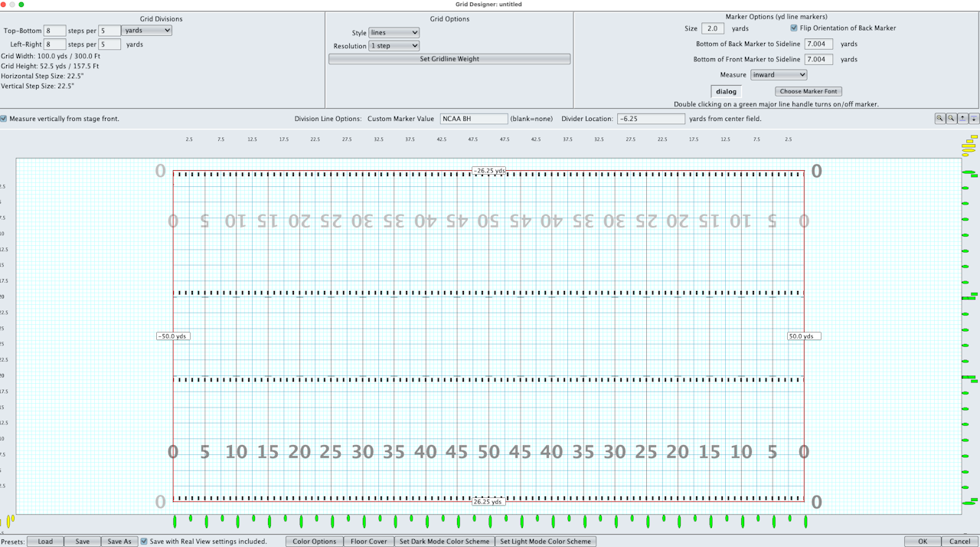Click the upward arrow icon button

(x=962, y=119)
